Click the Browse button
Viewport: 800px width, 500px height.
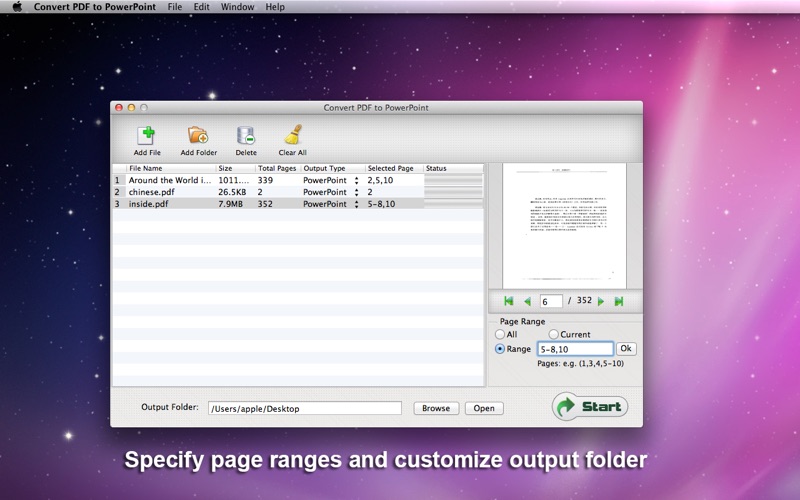[x=436, y=408]
